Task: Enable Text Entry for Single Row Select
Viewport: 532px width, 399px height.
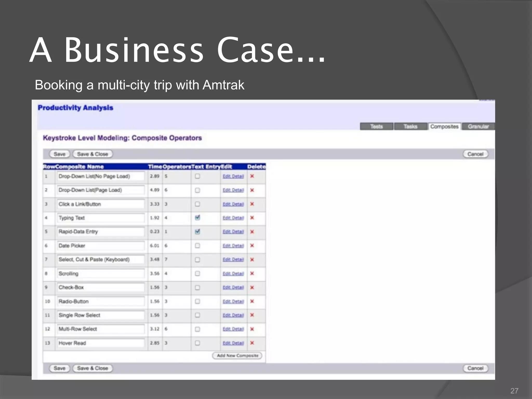Action: (197, 315)
